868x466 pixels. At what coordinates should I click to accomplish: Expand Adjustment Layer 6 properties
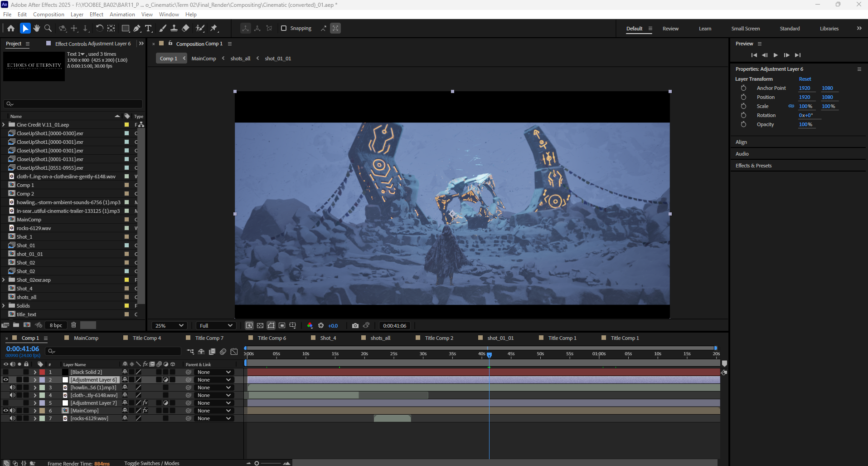pos(35,380)
